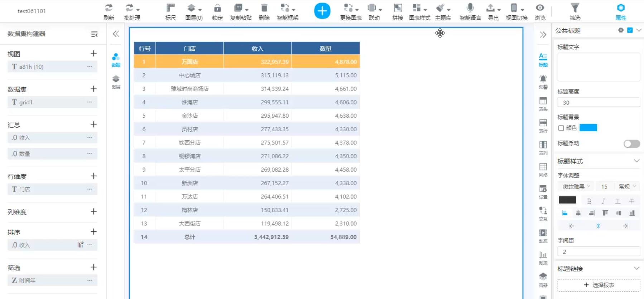Click the blue plus add button
Image resolution: width=644 pixels, height=299 pixels.
tap(322, 11)
